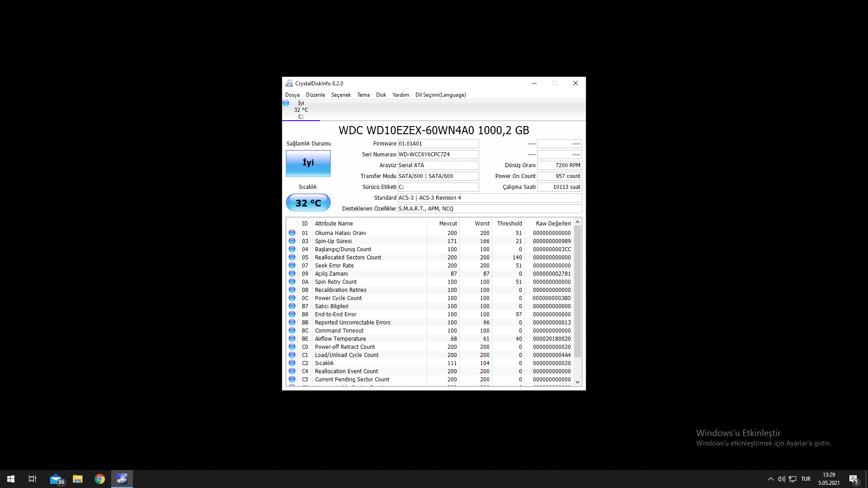
Task: Open the Tema menu
Action: pos(363,95)
